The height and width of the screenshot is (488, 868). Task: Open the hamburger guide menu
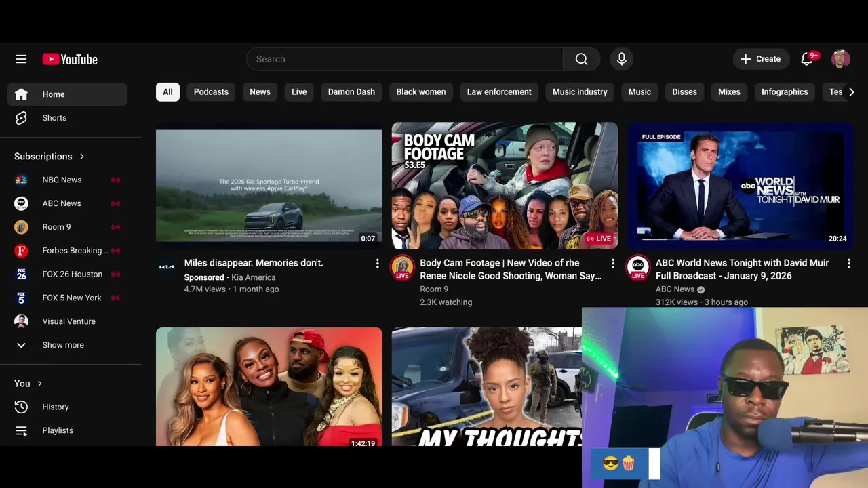click(21, 59)
